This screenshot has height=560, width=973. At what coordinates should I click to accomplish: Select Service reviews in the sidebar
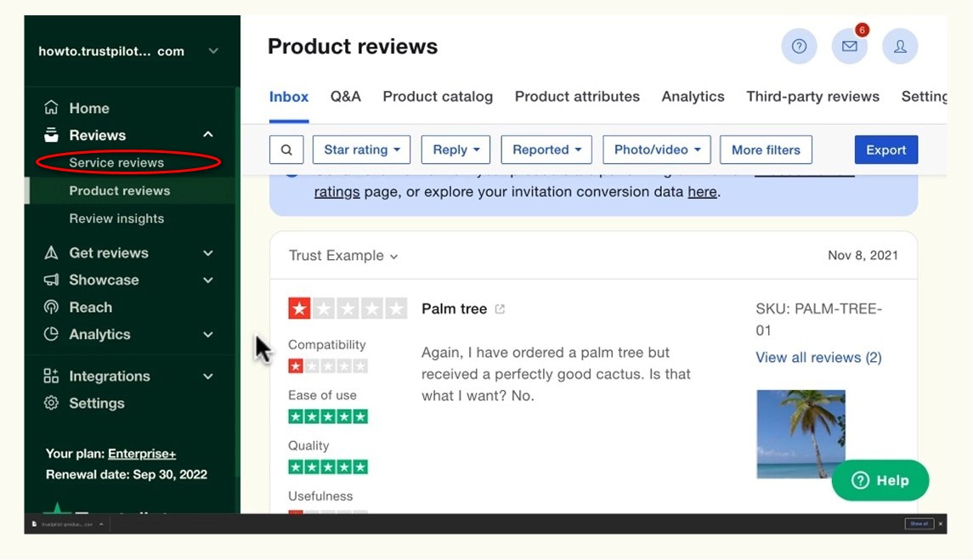(x=116, y=162)
